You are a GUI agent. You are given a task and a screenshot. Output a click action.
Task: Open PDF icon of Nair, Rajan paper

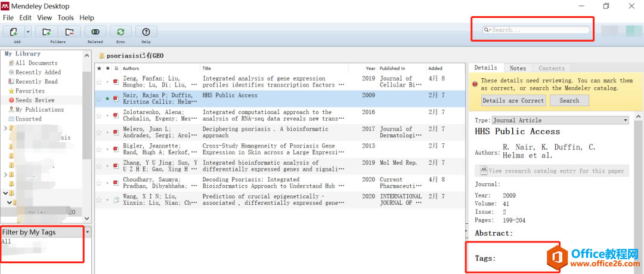pyautogui.click(x=116, y=98)
